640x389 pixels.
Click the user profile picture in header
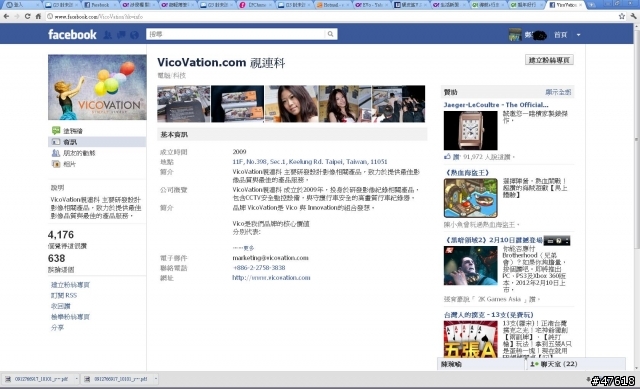tap(515, 35)
